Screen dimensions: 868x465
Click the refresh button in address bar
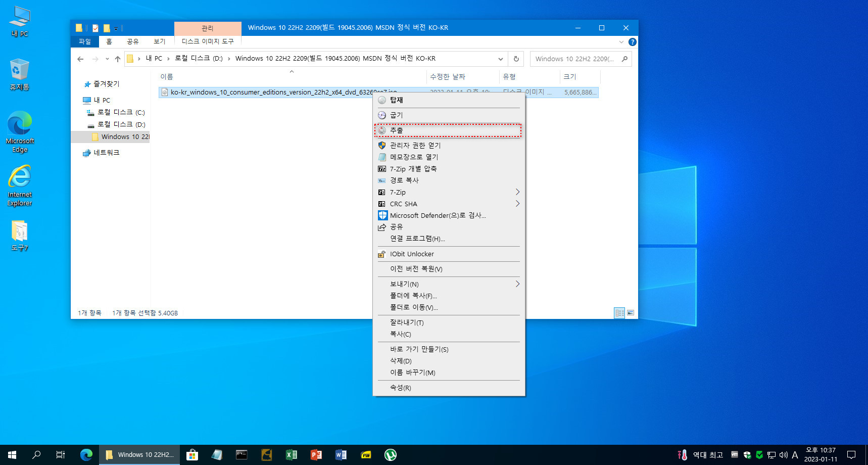pyautogui.click(x=516, y=59)
